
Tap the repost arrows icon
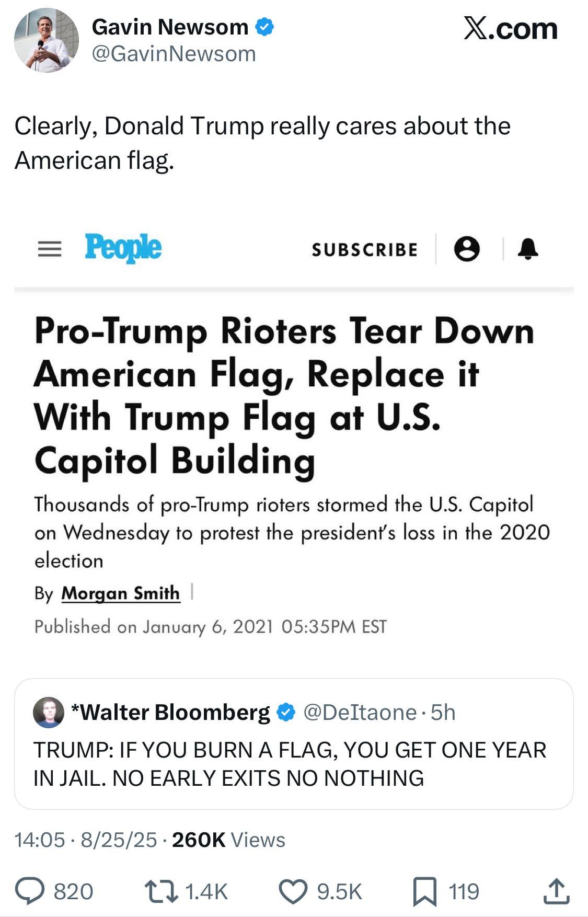(x=160, y=891)
